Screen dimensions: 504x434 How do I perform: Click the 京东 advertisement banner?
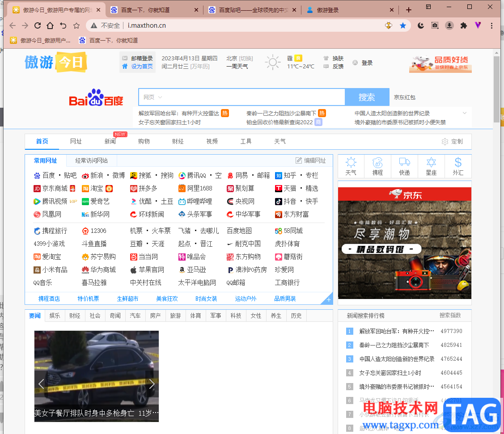click(x=405, y=243)
